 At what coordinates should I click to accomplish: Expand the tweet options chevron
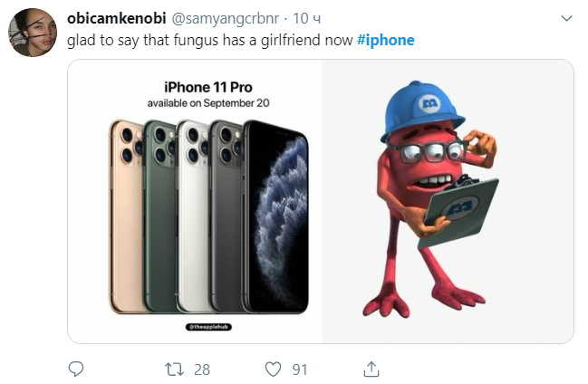(x=566, y=19)
